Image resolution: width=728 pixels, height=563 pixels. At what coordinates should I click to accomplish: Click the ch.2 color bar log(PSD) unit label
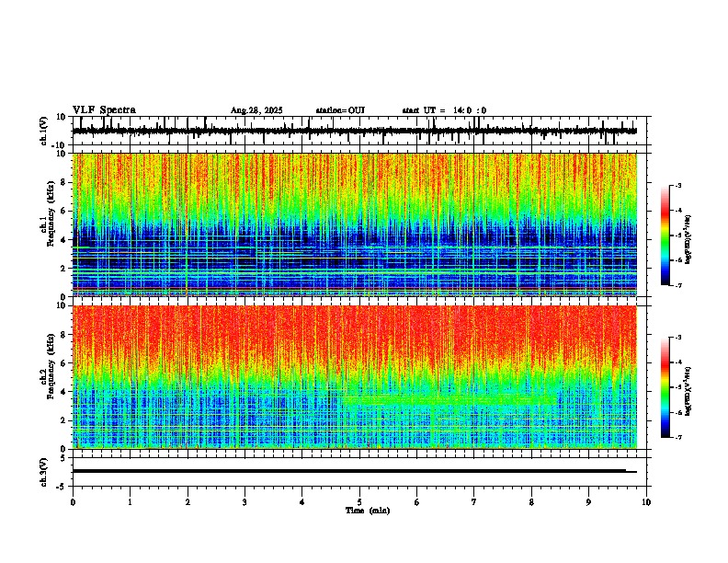[x=688, y=391]
